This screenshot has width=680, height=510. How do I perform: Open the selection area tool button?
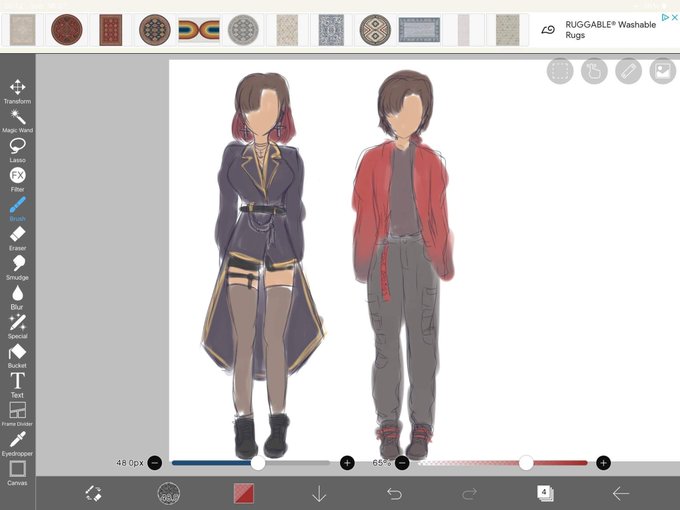[x=560, y=71]
